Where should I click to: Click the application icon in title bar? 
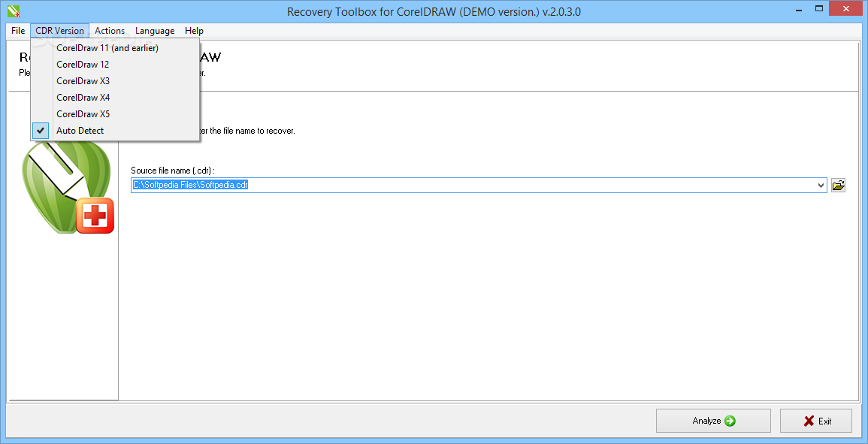pyautogui.click(x=14, y=11)
